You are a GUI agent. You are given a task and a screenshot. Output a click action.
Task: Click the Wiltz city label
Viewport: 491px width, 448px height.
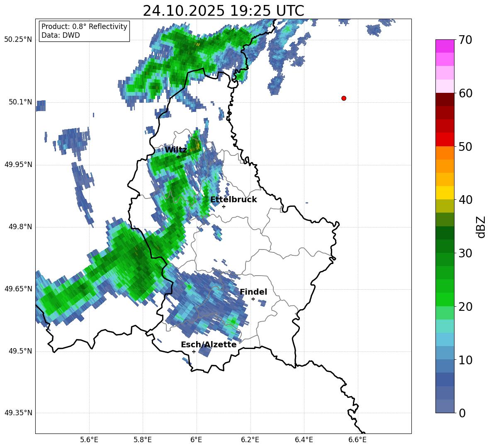click(176, 150)
